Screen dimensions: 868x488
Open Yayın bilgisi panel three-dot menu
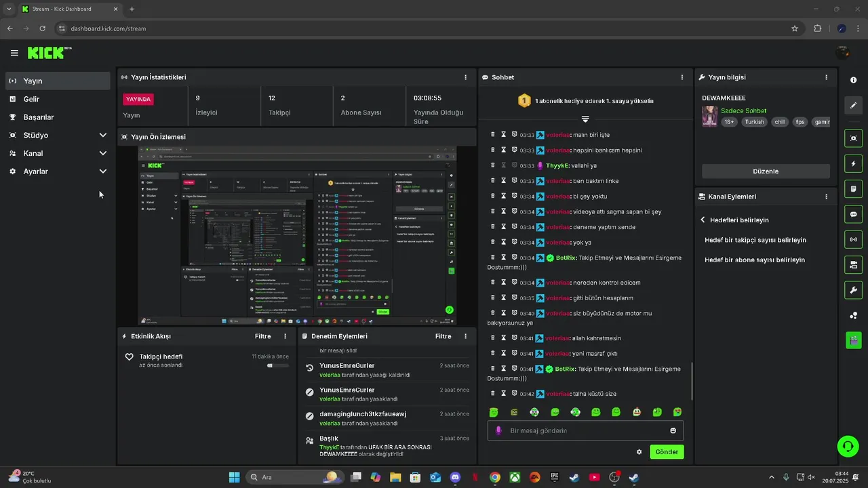826,77
